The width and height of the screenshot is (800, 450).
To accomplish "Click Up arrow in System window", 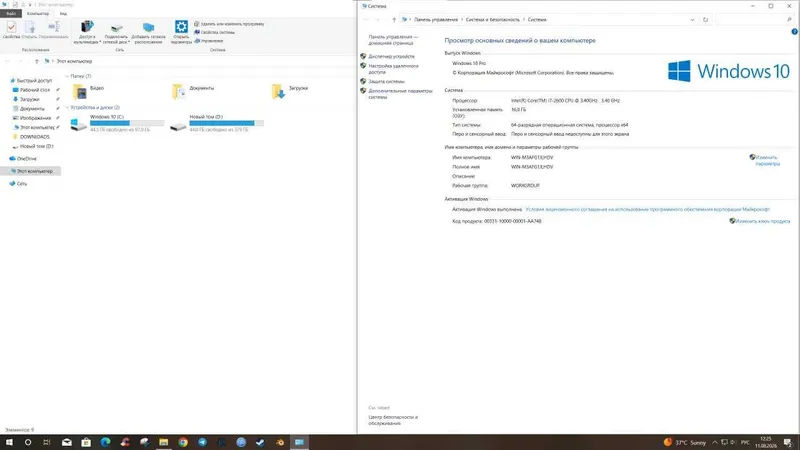I will click(394, 20).
